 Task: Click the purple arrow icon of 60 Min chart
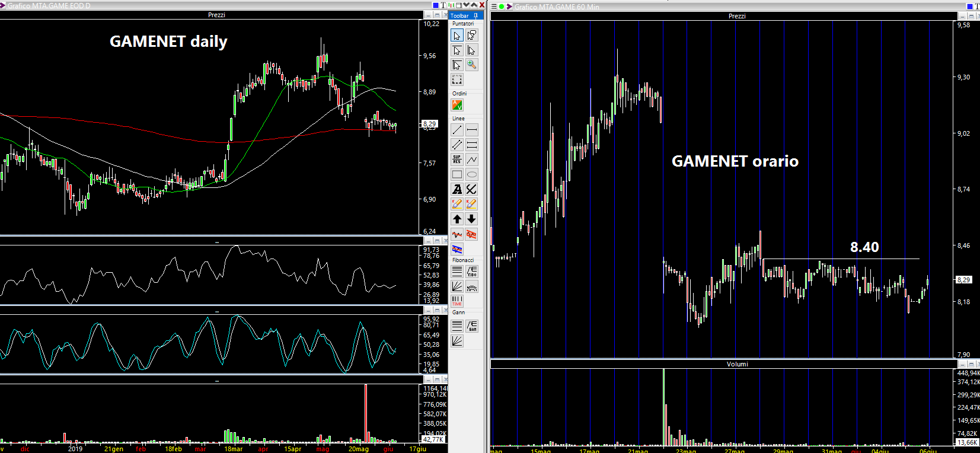[x=509, y=7]
